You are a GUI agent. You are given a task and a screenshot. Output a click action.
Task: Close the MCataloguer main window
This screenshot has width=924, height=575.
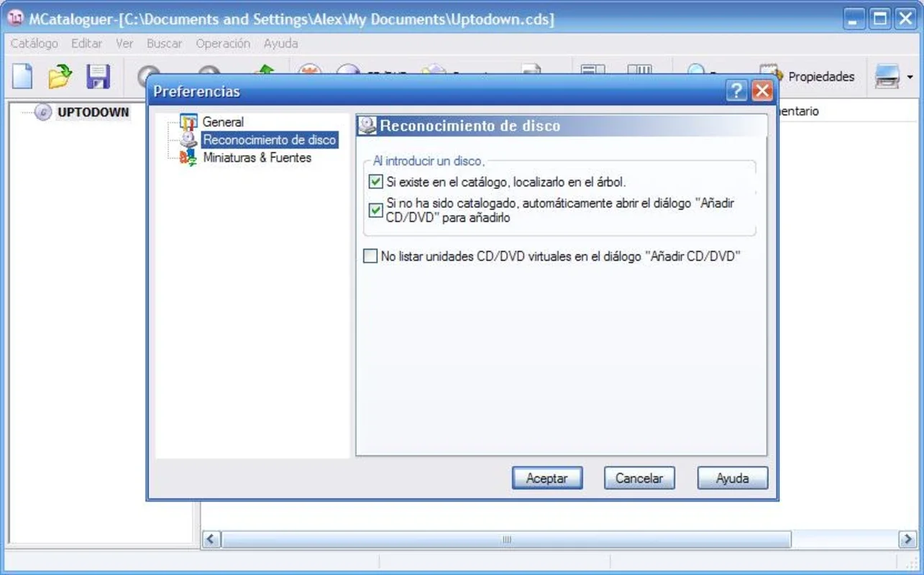[x=905, y=19]
